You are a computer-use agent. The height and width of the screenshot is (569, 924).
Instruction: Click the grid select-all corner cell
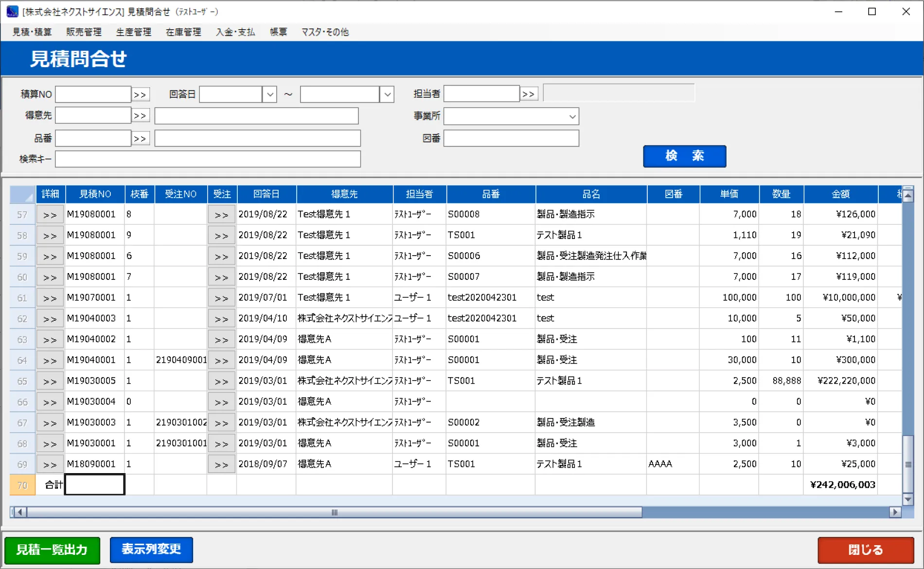tap(22, 194)
